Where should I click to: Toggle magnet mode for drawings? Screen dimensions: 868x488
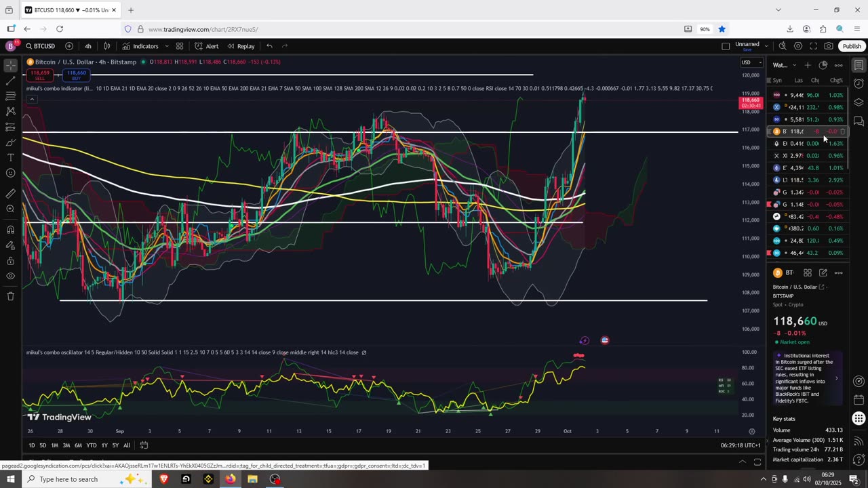click(x=11, y=229)
